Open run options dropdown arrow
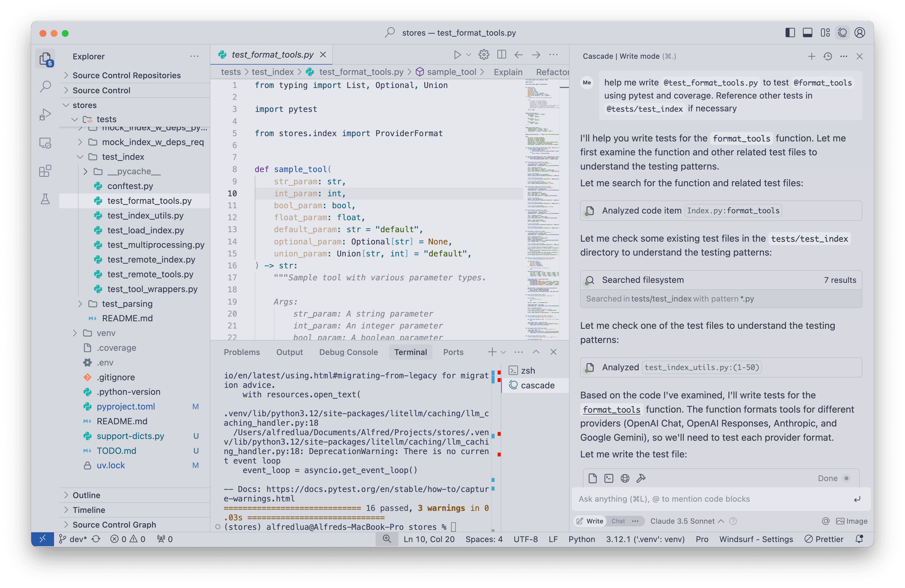This screenshot has height=588, width=905. [x=469, y=55]
